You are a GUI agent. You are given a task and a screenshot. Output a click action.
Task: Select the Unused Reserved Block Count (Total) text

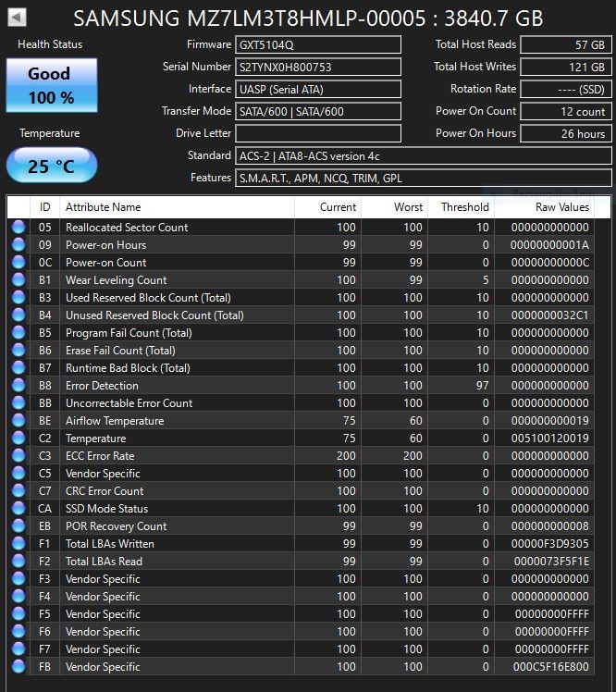(154, 315)
